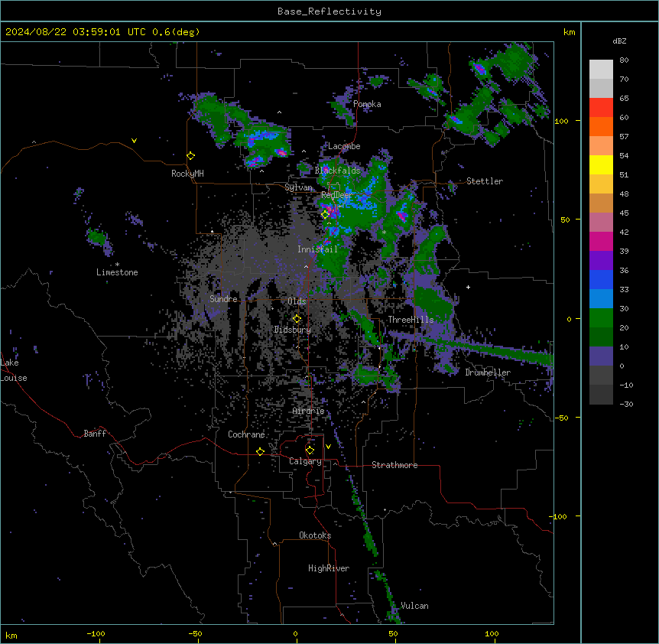This screenshot has height=644, width=659.
Task: Click the Base_Reflectivity title text
Action: (329, 11)
